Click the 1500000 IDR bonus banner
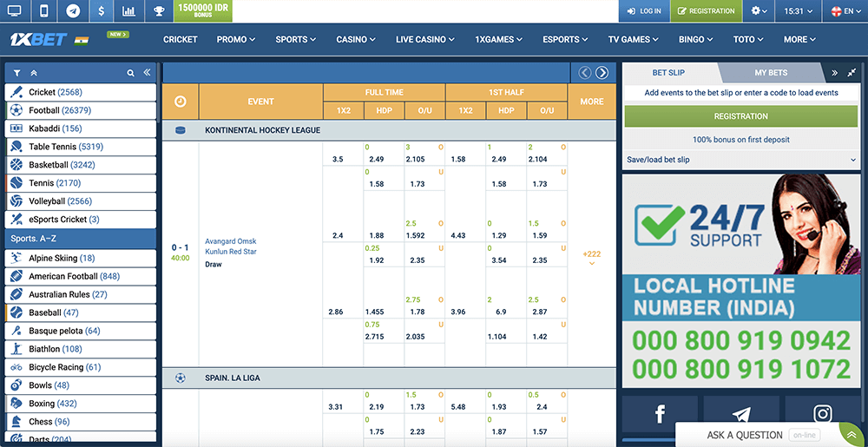Screen dimensions: 868x447 click(x=203, y=10)
